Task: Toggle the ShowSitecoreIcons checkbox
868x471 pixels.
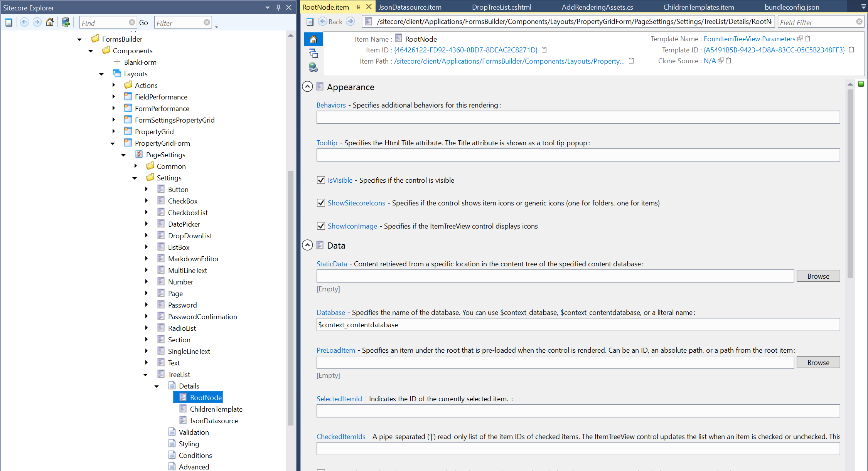Action: point(321,203)
